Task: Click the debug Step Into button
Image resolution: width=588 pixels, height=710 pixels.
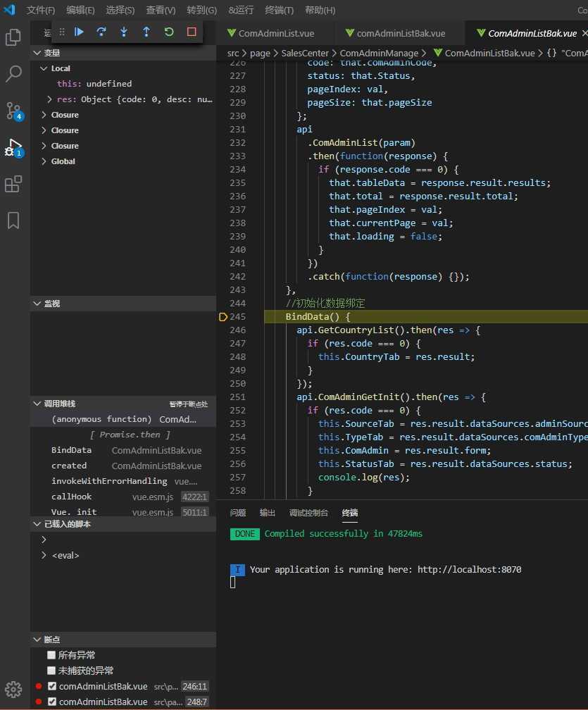Action: tap(124, 32)
